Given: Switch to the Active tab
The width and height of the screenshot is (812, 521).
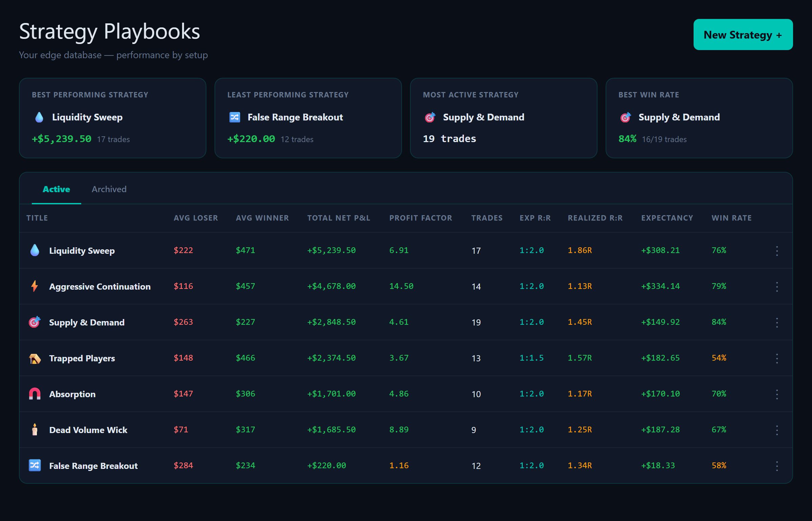Looking at the screenshot, I should pos(56,189).
